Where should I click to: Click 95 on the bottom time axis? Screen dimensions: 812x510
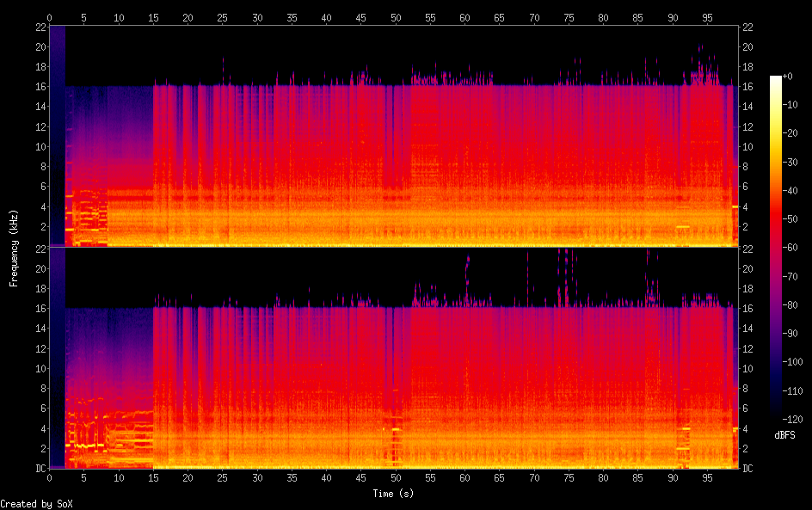click(707, 477)
